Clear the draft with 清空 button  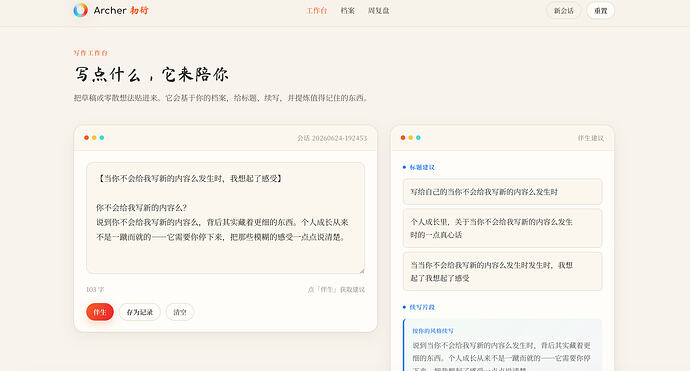(x=180, y=312)
